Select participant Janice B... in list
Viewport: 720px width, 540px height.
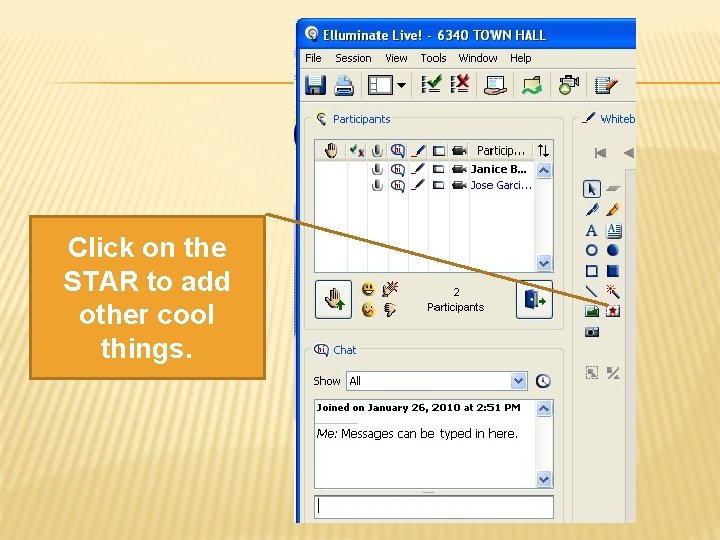(x=499, y=169)
